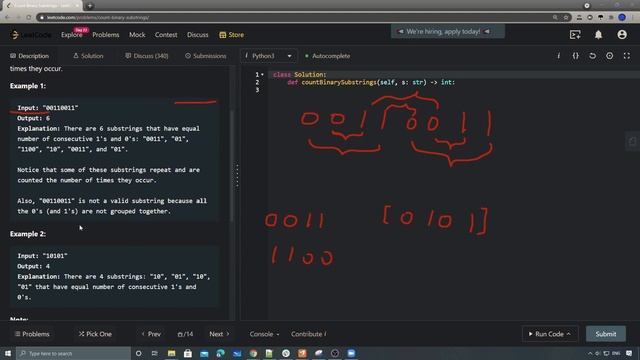
Task: Reload the browser page
Action: pyautogui.click(x=29, y=18)
